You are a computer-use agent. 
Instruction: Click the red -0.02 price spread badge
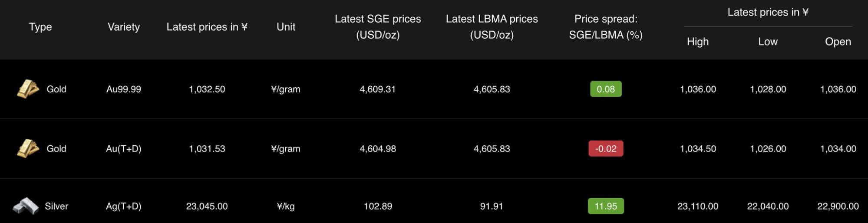[605, 148]
